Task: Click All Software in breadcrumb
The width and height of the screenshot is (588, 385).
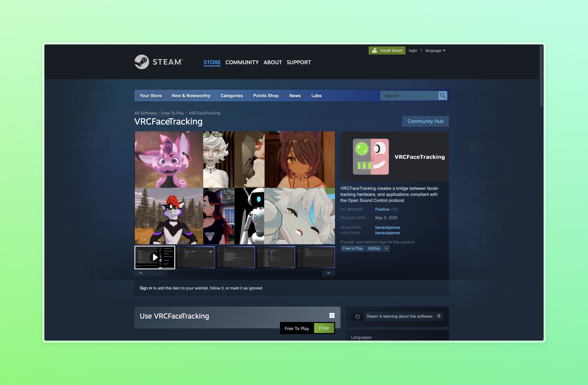Action: [x=145, y=113]
